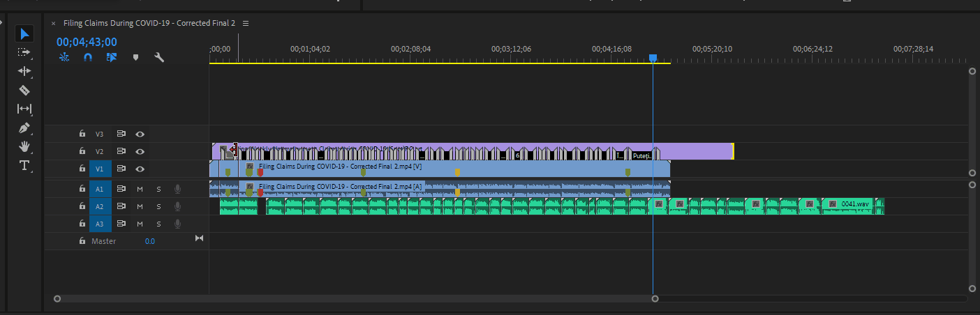Image resolution: width=980 pixels, height=315 pixels.
Task: Solo the A2 audio track
Action: pos(158,206)
